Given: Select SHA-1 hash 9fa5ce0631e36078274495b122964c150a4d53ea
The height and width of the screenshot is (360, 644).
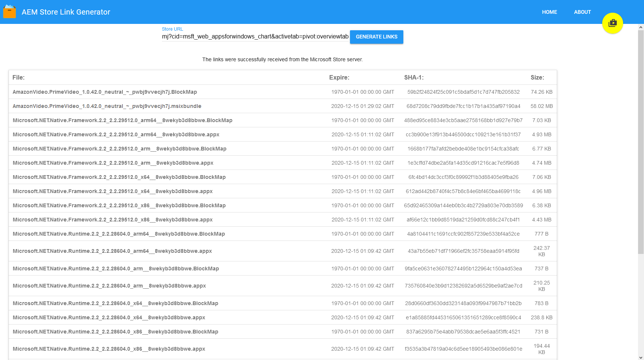Looking at the screenshot, I should click(x=463, y=269).
